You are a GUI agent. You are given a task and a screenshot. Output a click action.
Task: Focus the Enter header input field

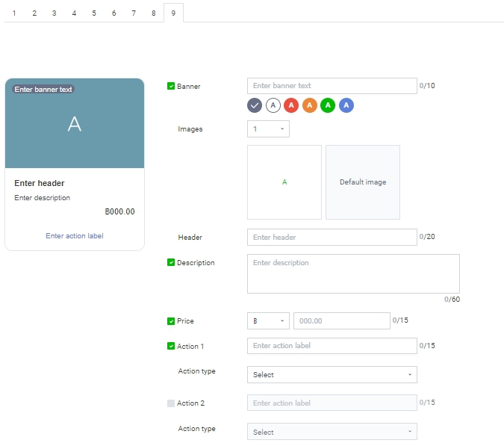332,238
